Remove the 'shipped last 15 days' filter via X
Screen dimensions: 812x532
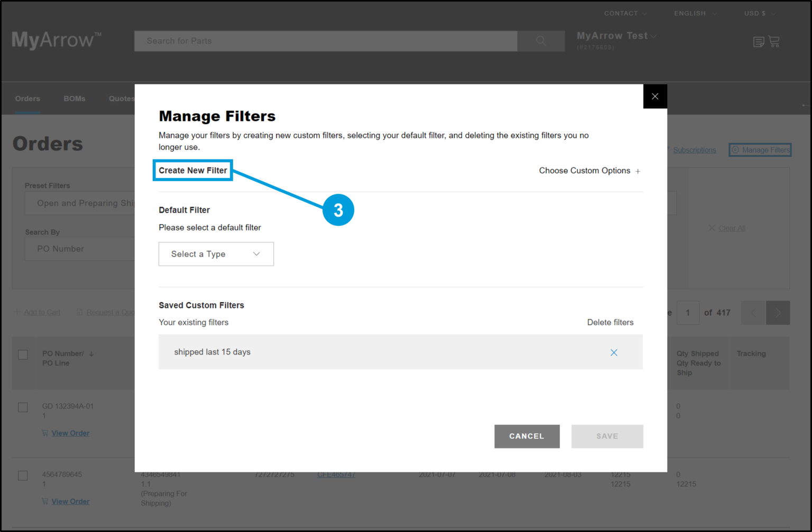614,352
